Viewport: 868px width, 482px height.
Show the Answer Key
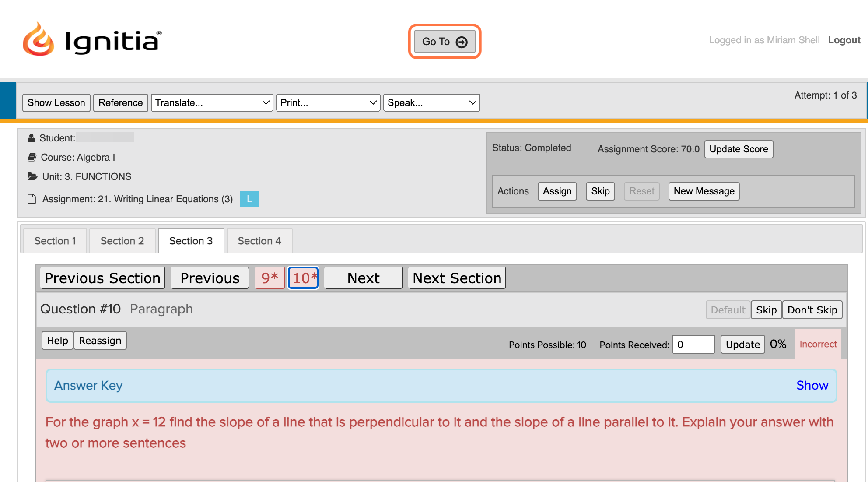pyautogui.click(x=812, y=385)
